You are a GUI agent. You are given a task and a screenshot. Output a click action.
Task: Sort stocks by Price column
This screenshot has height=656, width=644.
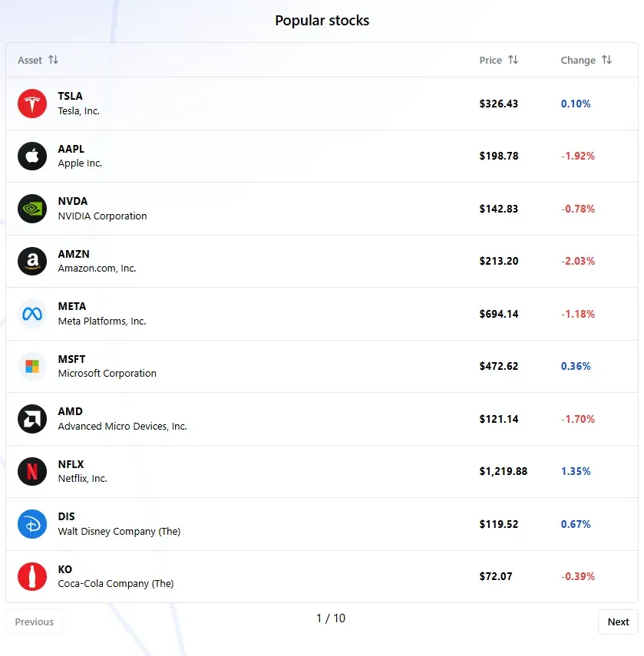513,60
